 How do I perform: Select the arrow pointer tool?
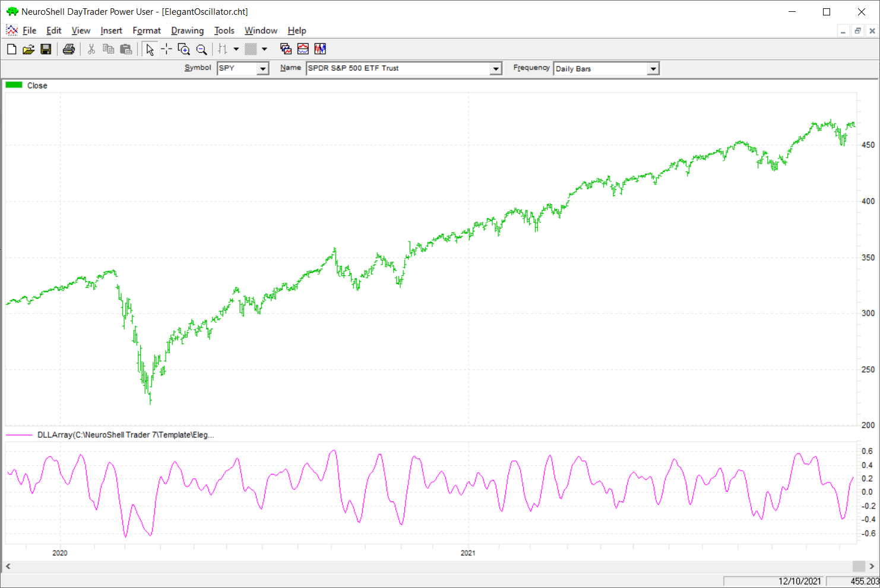click(x=150, y=49)
